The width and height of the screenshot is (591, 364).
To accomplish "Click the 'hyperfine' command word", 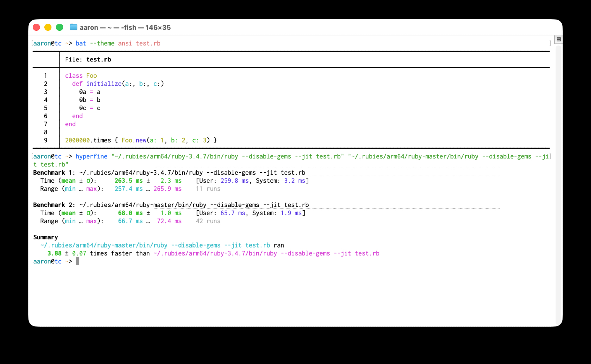I will (91, 156).
